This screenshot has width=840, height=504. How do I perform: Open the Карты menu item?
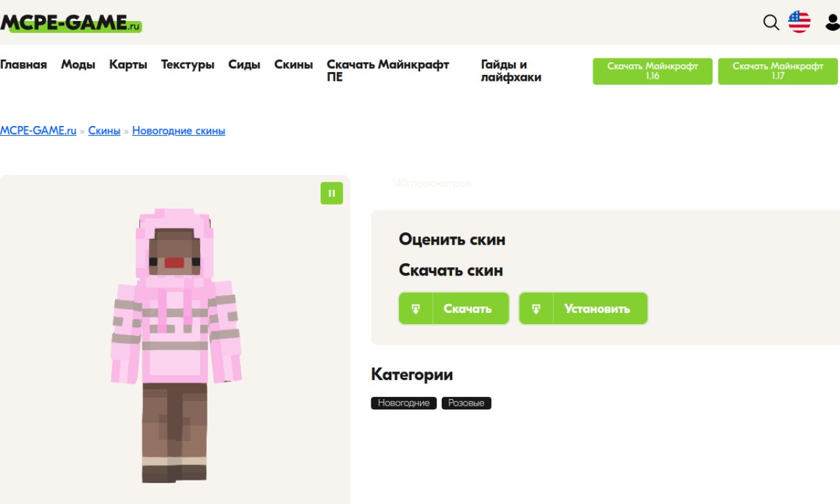coord(128,64)
